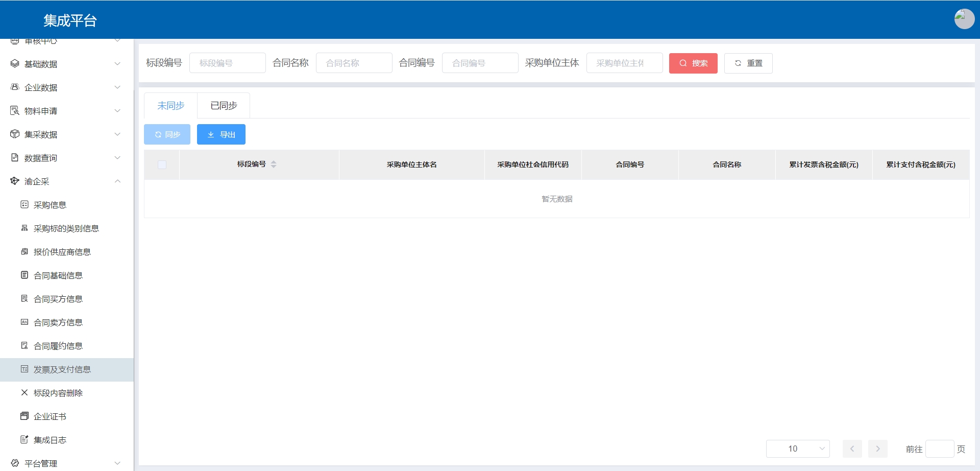
Task: Open 合同履约信息 in the sidebar
Action: (58, 346)
